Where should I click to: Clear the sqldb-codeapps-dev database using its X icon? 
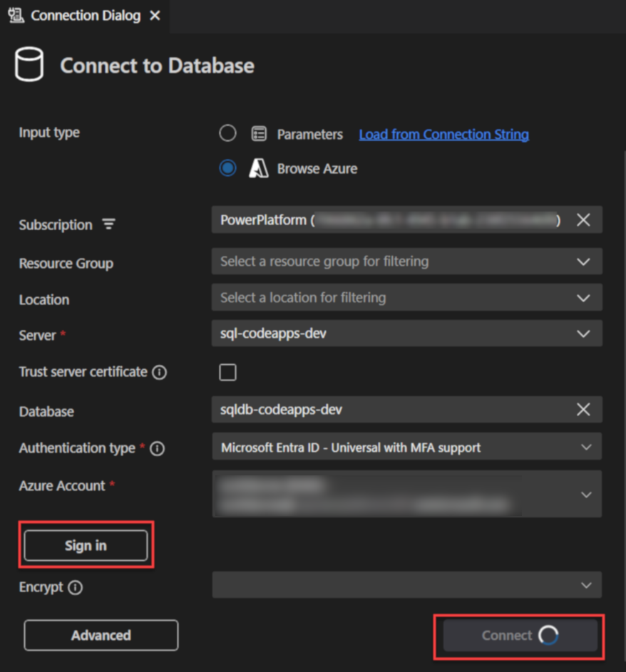583,409
